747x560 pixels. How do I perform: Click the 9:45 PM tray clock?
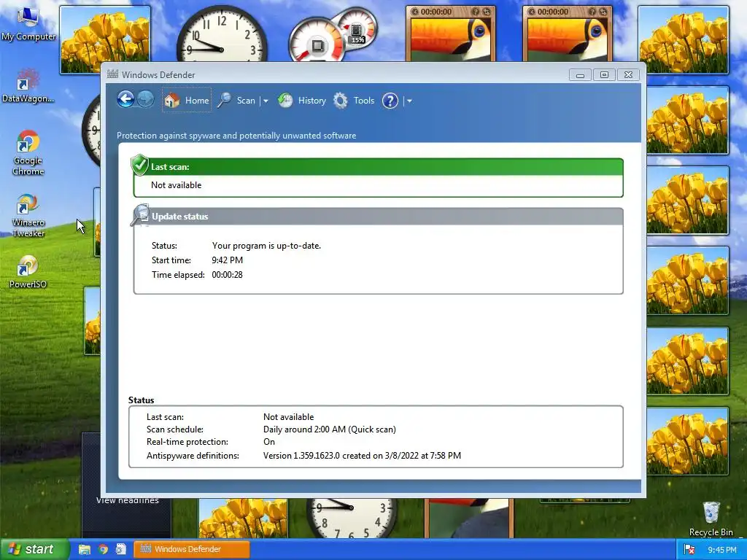pyautogui.click(x=721, y=550)
